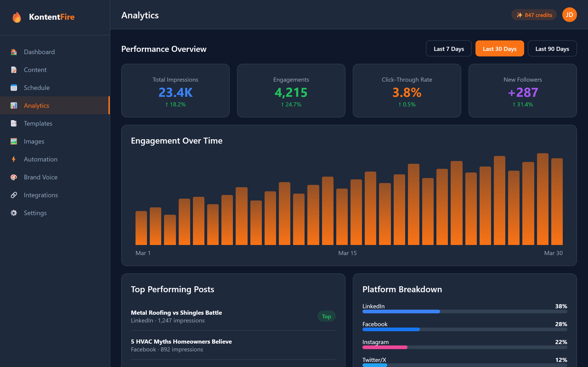Select the Last 30 Days range
Image resolution: width=588 pixels, height=367 pixels.
coord(499,49)
